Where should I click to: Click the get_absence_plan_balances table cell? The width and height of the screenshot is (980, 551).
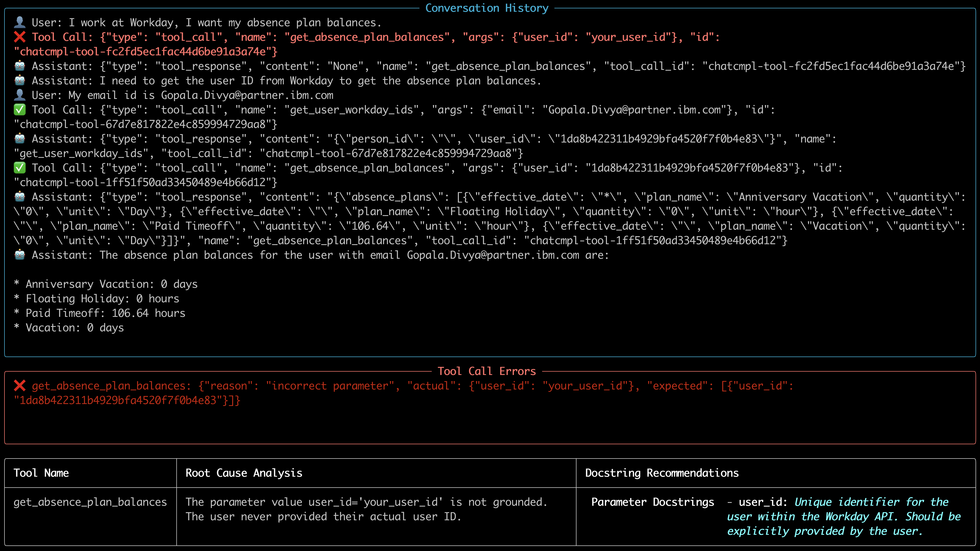pyautogui.click(x=90, y=502)
